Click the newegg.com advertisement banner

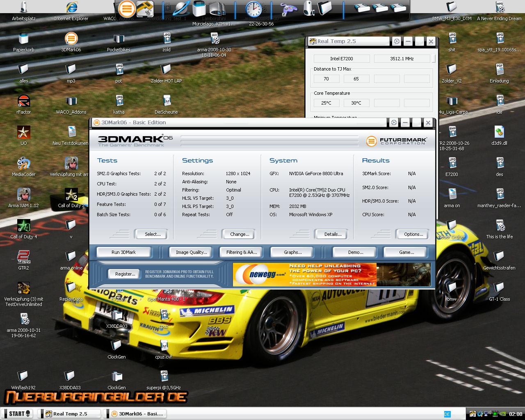331,274
